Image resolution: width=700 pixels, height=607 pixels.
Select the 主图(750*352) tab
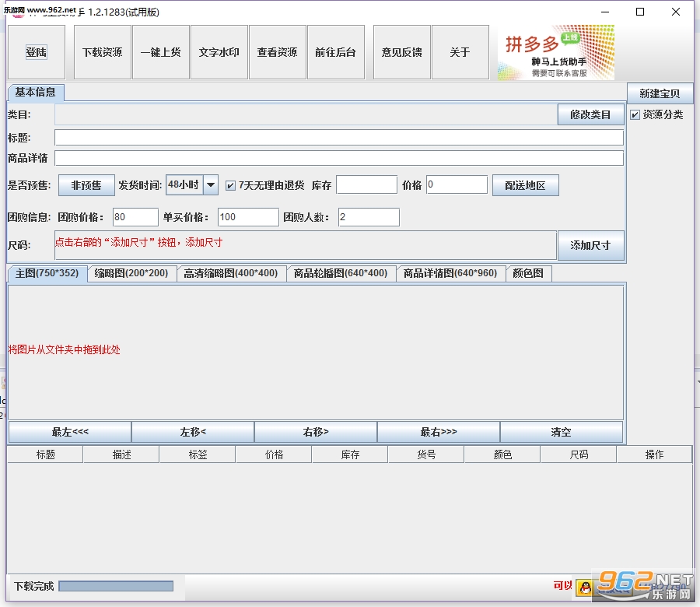(x=47, y=273)
